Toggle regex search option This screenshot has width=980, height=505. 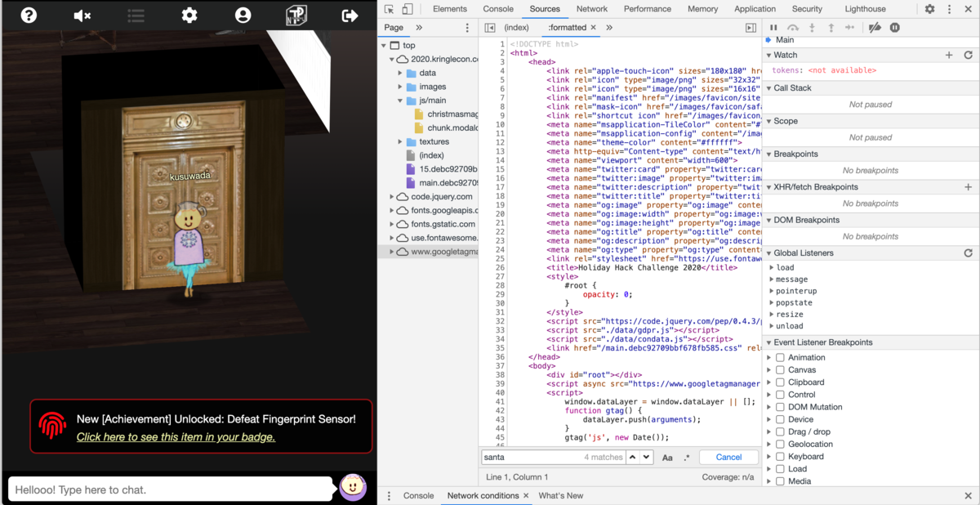click(x=687, y=458)
